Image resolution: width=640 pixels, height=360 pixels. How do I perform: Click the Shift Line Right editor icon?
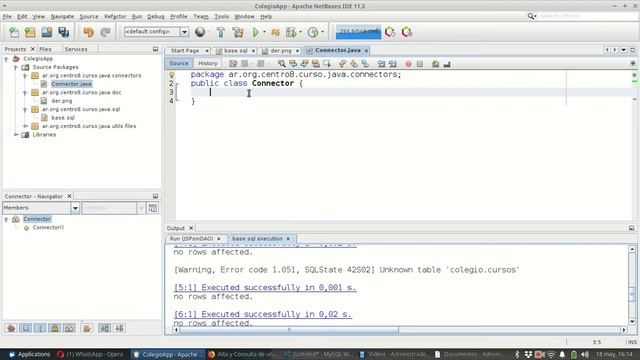[x=393, y=64]
